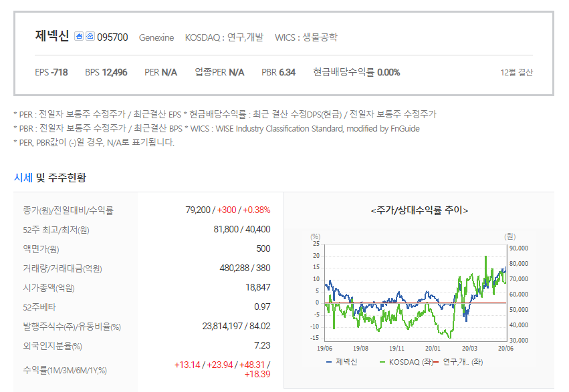Click the home icon beside 제넥신

(x=79, y=36)
